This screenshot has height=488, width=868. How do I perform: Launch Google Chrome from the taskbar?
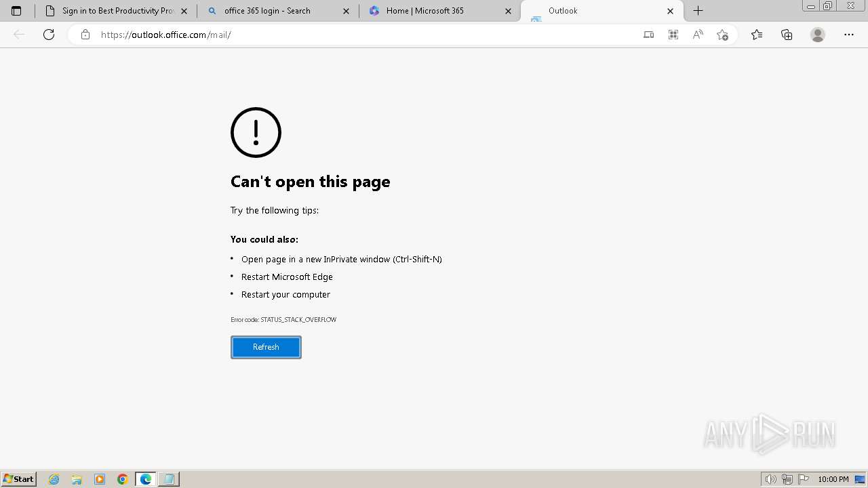pos(123,479)
